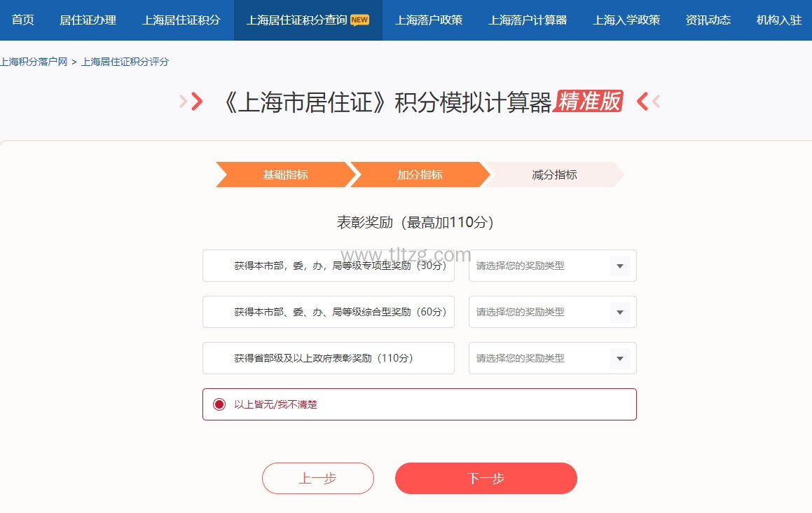Click the red right-pointing chevrons before the title

(191, 102)
